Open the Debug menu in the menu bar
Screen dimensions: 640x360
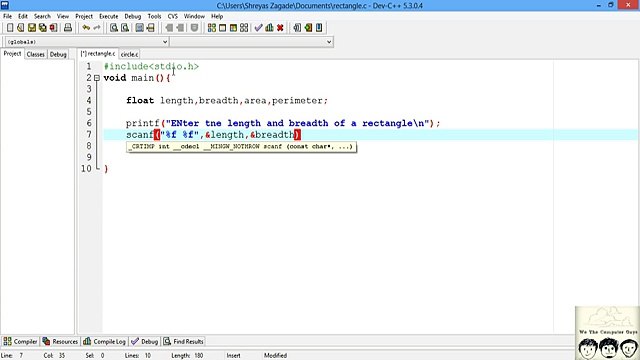[x=133, y=16]
